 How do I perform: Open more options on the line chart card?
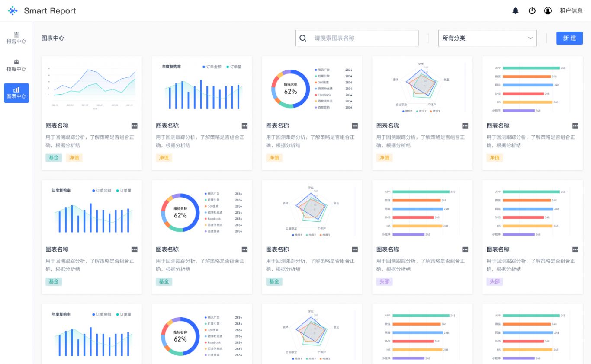(x=135, y=126)
